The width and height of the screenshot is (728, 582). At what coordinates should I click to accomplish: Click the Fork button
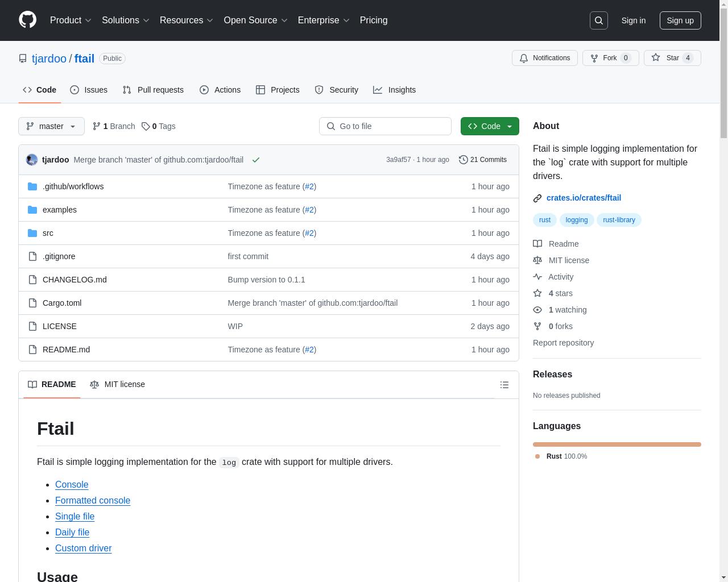click(x=611, y=58)
